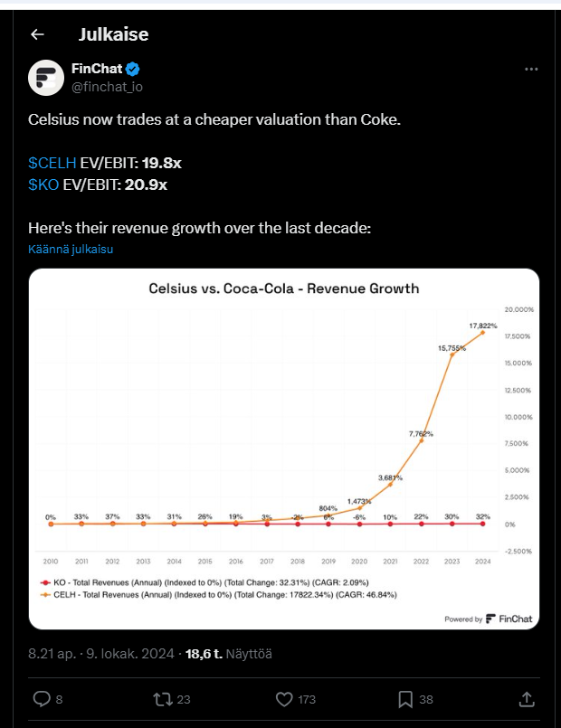Click the red KO legend marker
This screenshot has width=561, height=728.
(47, 581)
